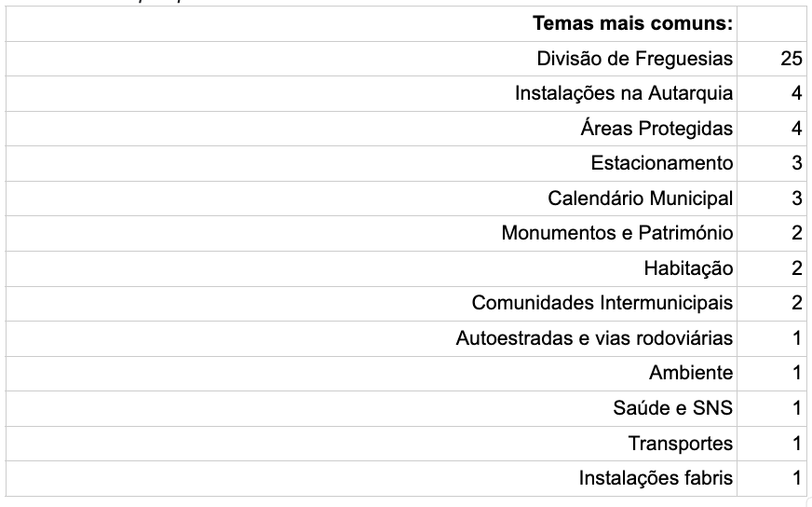Select the 'Instalações fabris' cell
The width and height of the screenshot is (812, 507).
[x=656, y=478]
